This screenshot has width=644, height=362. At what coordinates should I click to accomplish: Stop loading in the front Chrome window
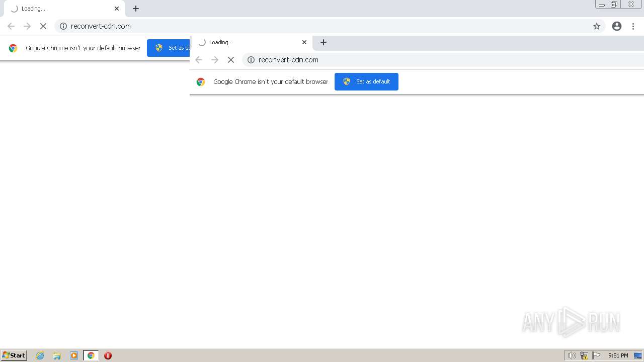click(231, 60)
